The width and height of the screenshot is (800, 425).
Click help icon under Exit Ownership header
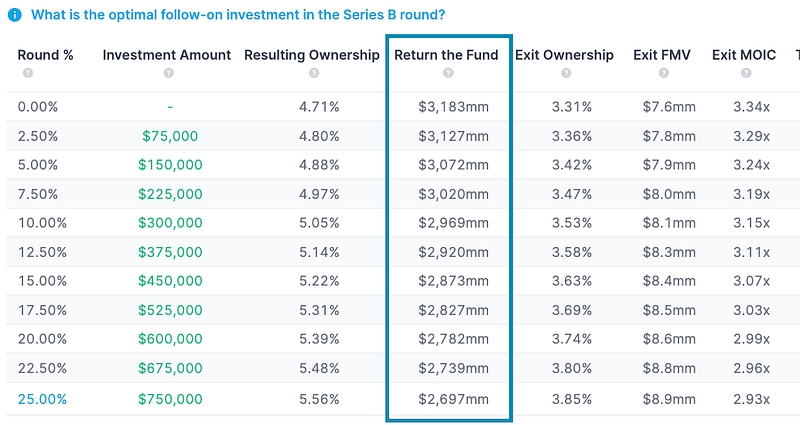(x=564, y=73)
